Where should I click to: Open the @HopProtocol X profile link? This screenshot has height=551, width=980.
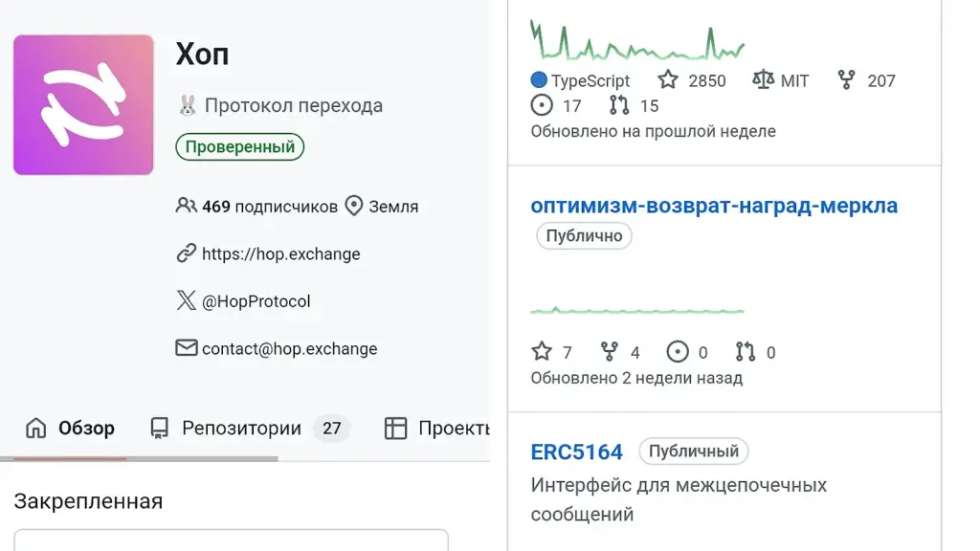coord(256,301)
